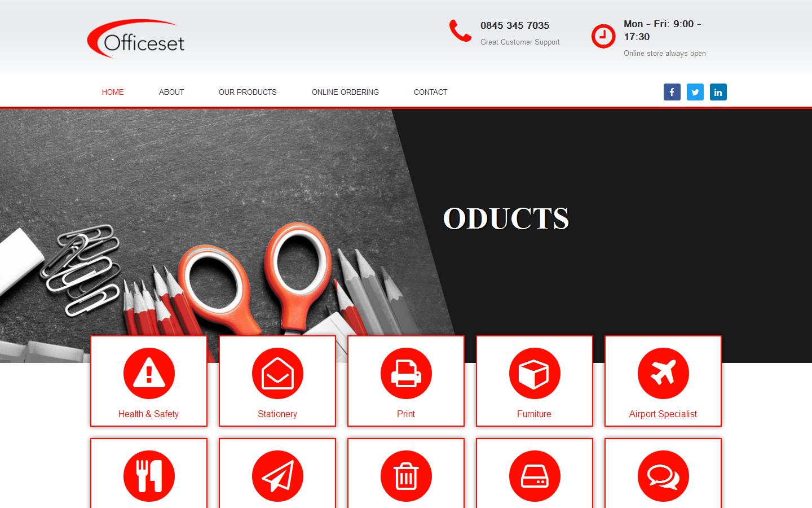Viewport: 812px width, 508px height.
Task: Select the cutlery icon in the second row
Action: pyautogui.click(x=148, y=476)
